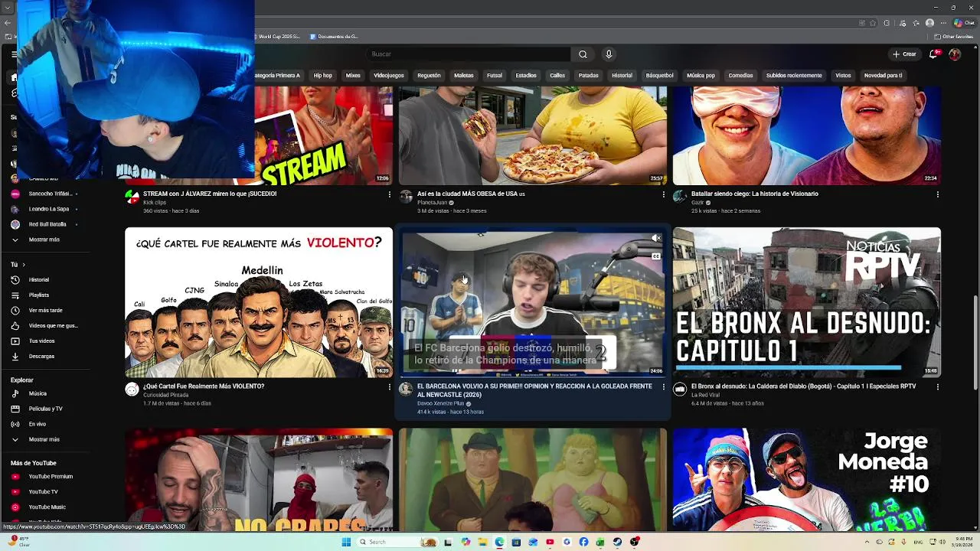This screenshot has height=551, width=980.
Task: Open Películas y TV under Explorar
Action: (46, 409)
